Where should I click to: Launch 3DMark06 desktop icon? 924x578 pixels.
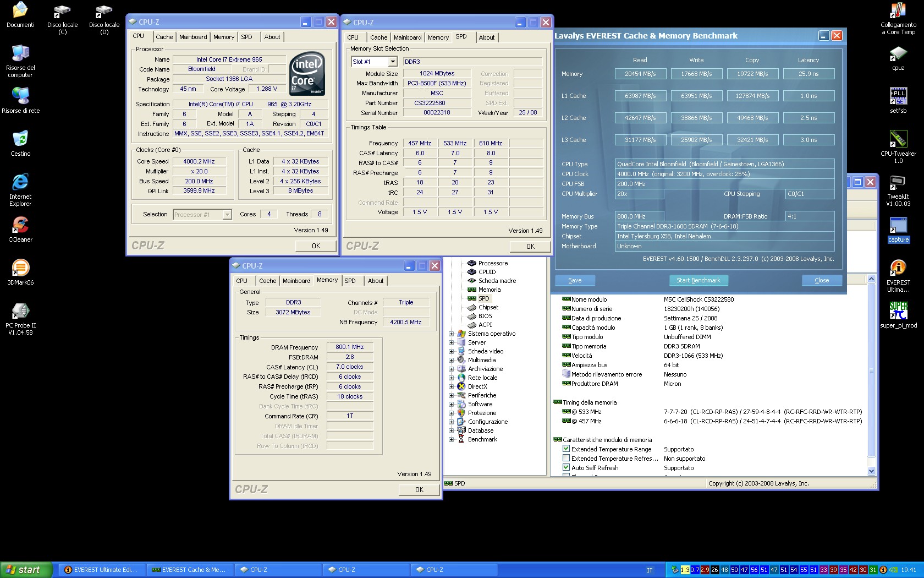pyautogui.click(x=20, y=272)
